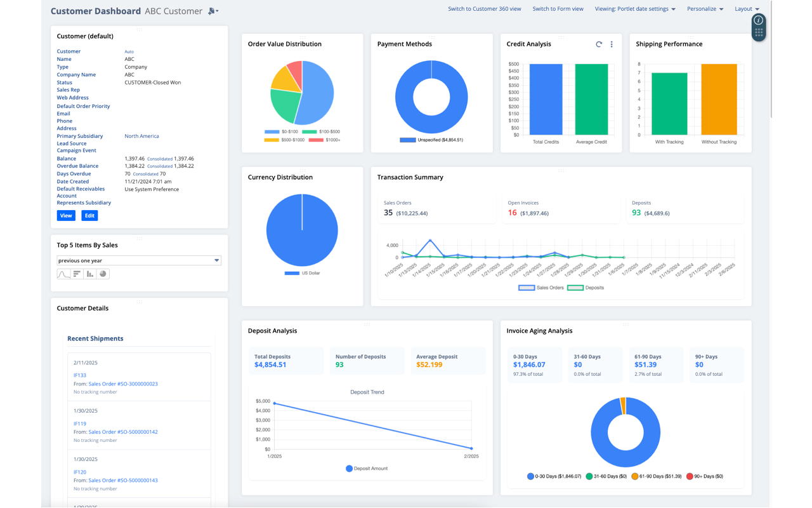Click the Consolidated label next to Balance
The image size is (812, 508).
[160, 159]
